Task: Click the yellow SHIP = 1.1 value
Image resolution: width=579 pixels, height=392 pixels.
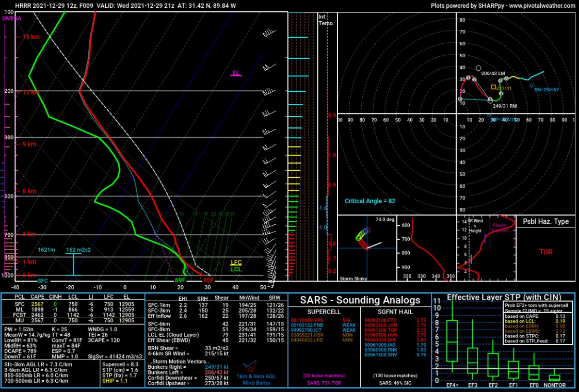Action: (115, 381)
